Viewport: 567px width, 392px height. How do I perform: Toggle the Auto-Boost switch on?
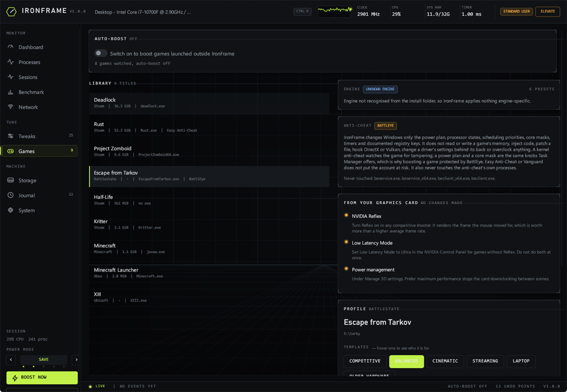click(101, 53)
